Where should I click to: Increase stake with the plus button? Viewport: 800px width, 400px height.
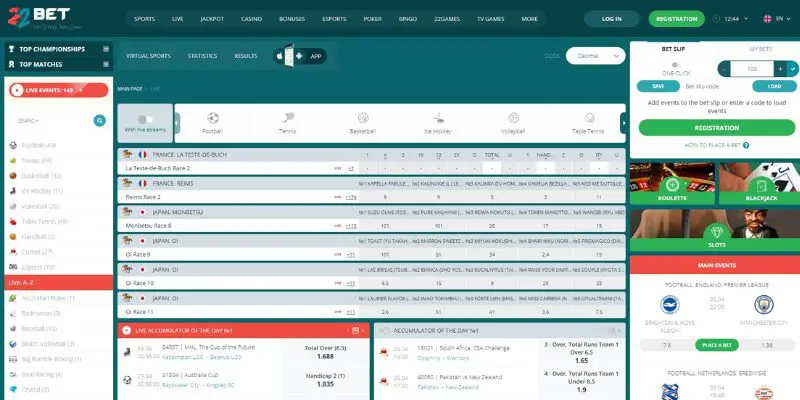tap(781, 68)
